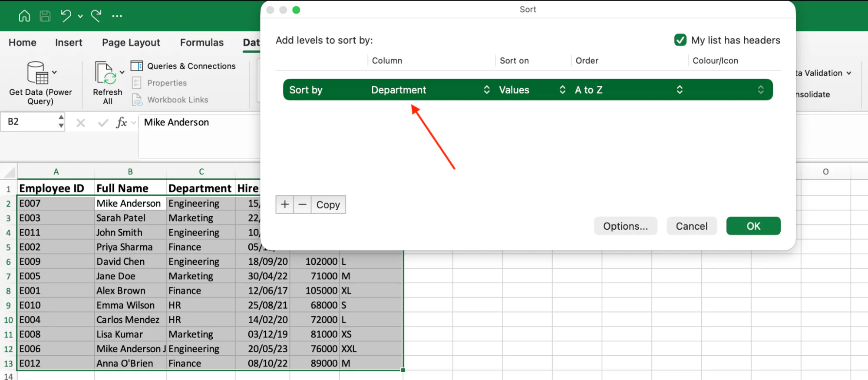Click cell containing Emma Wilson

click(130, 305)
